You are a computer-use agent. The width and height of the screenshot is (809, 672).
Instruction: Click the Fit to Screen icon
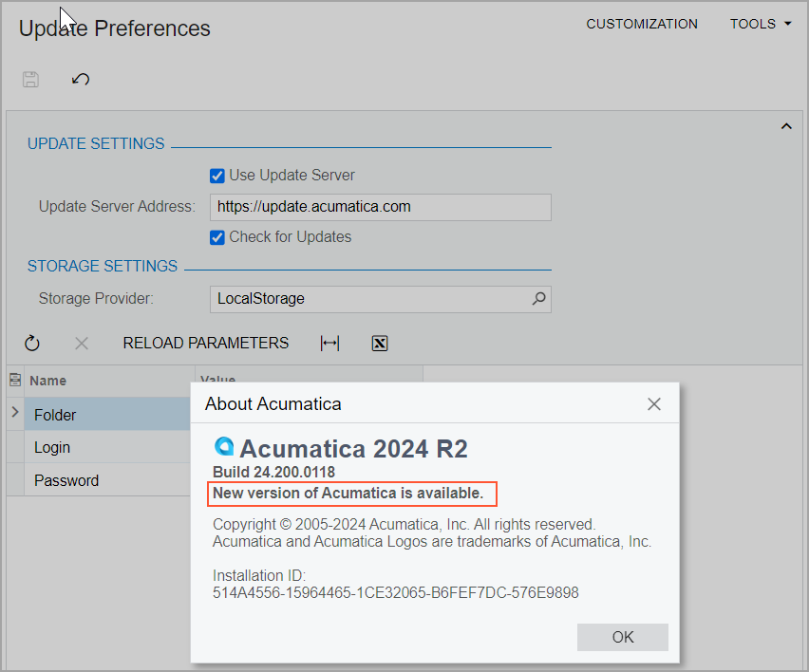coord(329,344)
